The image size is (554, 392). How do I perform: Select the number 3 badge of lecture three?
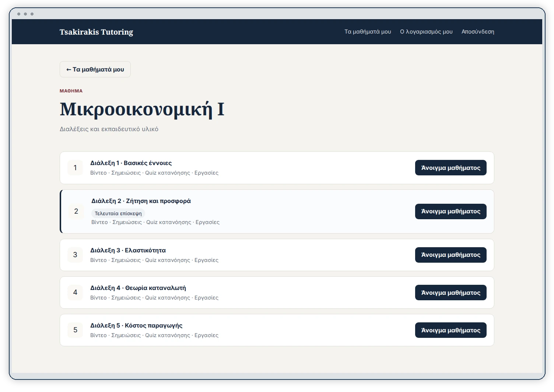(x=75, y=255)
